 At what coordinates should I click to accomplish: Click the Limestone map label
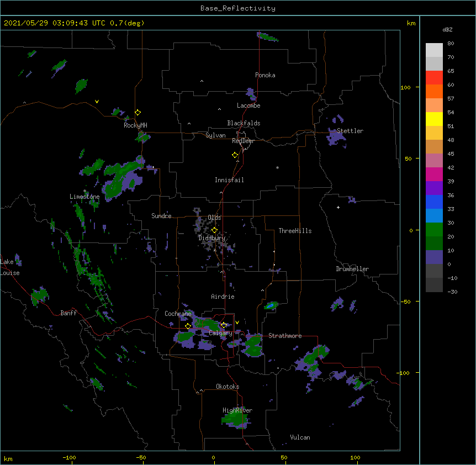click(84, 197)
